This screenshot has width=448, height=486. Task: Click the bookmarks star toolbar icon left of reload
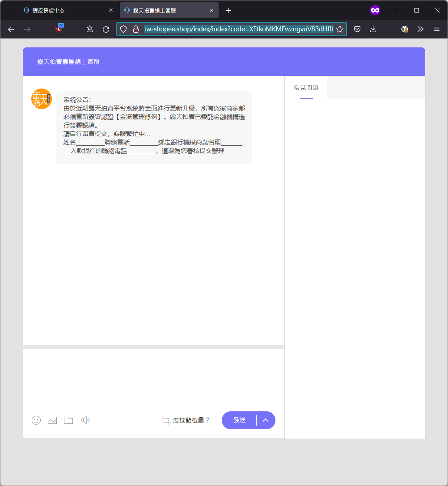click(89, 29)
